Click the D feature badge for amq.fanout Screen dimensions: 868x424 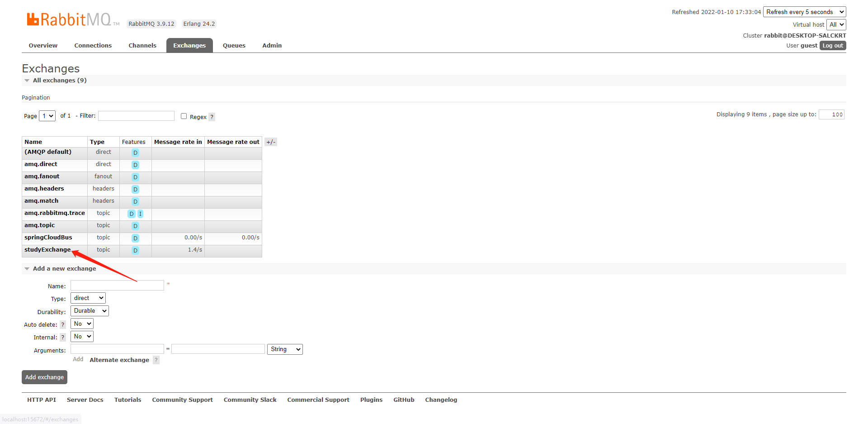pos(135,177)
